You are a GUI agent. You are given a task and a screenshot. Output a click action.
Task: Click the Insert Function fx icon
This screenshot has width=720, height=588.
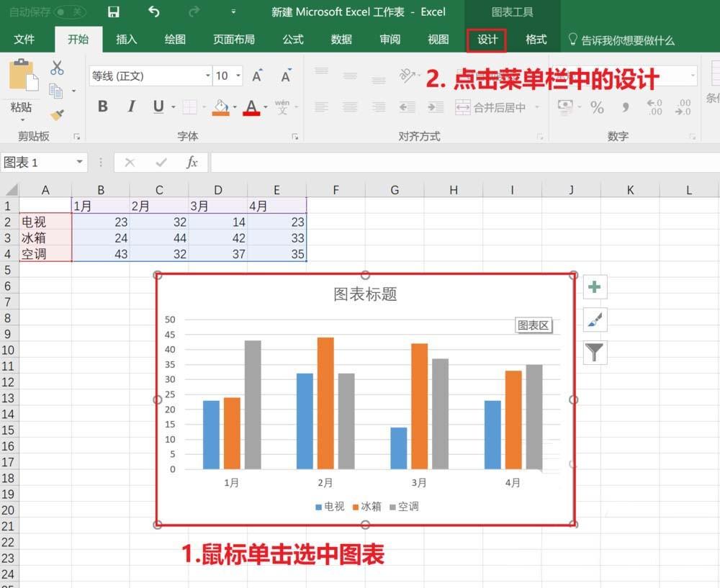(192, 162)
